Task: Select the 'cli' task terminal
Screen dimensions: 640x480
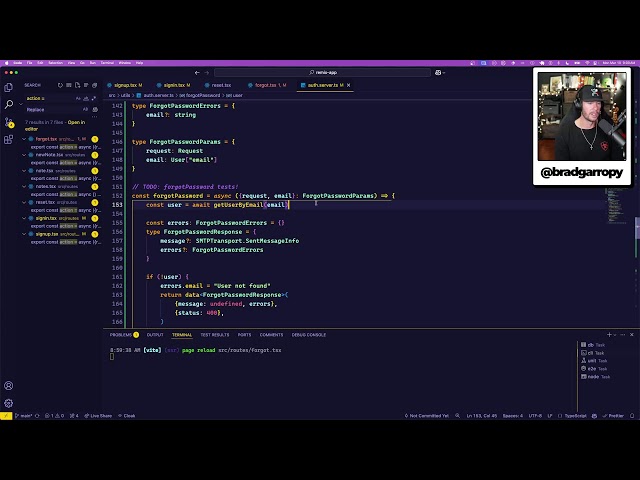Action: pos(594,353)
